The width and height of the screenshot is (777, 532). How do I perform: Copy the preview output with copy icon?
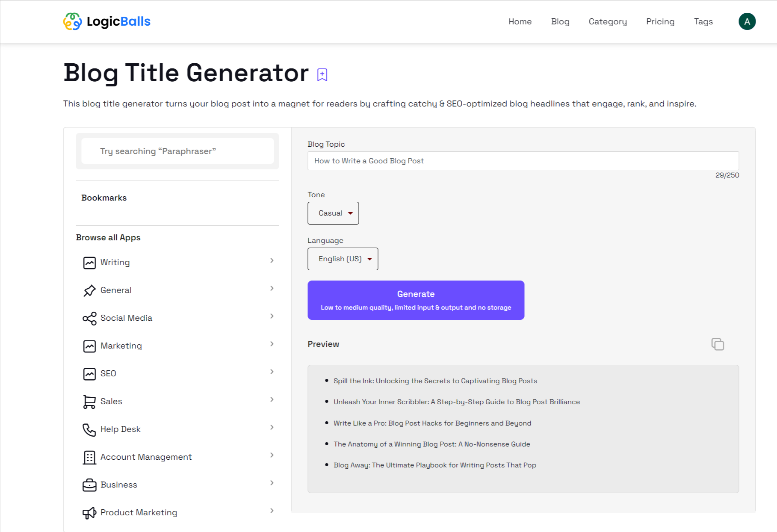717,344
